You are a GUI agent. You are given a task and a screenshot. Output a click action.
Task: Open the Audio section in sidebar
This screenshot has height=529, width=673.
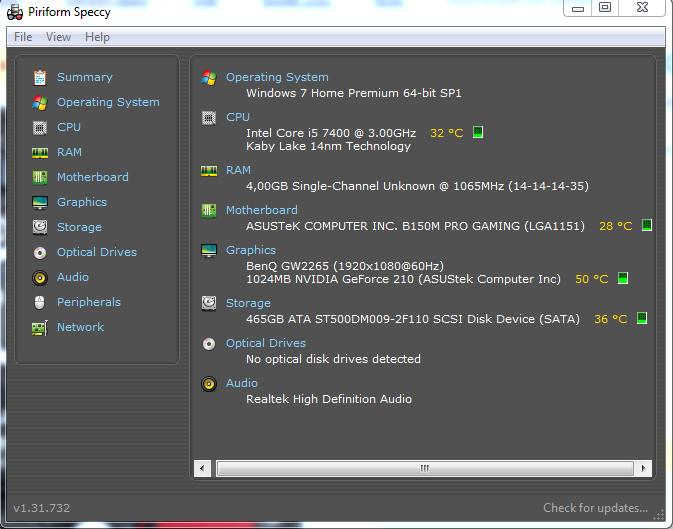pos(73,277)
